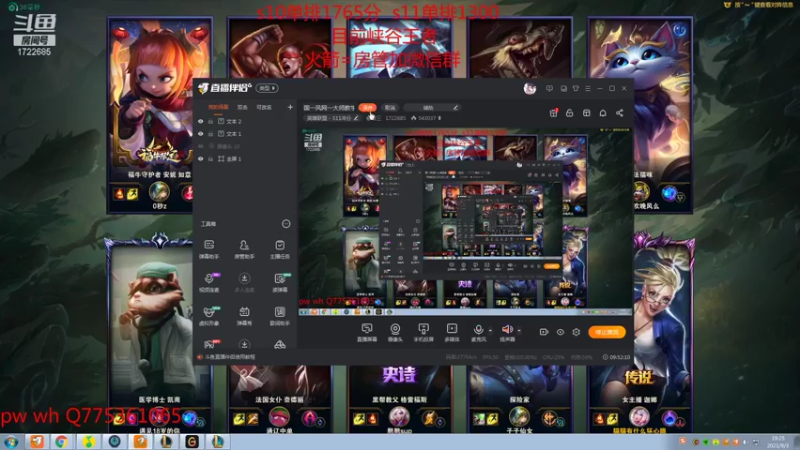Click room number 1722685 in the header
800x450 pixels.
(395, 118)
